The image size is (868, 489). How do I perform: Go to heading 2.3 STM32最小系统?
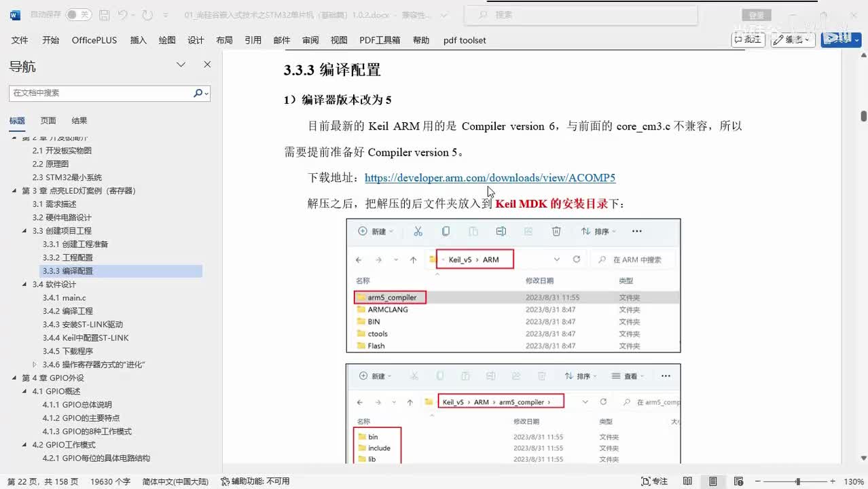click(67, 177)
